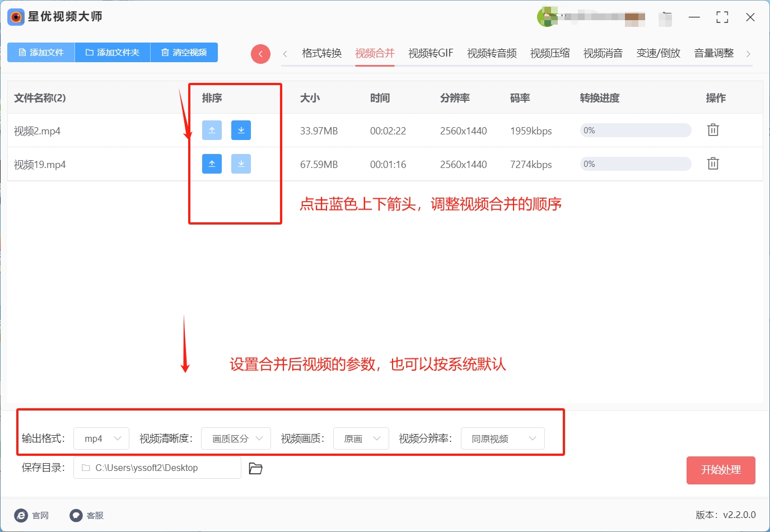Select the 视频合并 tab

[x=375, y=53]
